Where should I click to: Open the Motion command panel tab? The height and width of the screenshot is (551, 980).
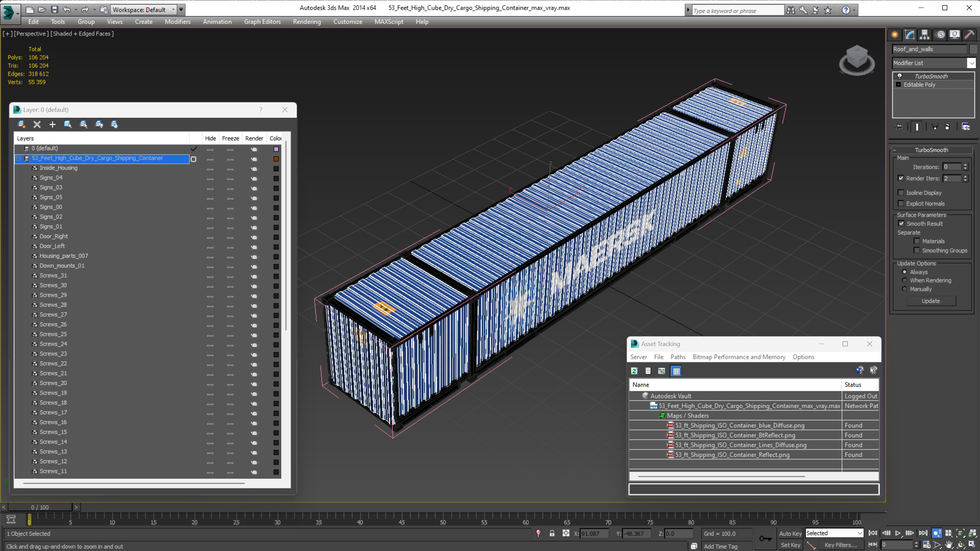940,35
